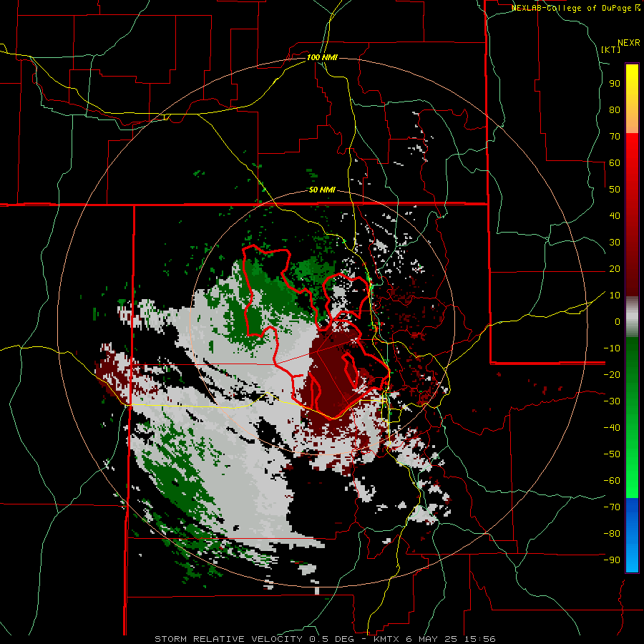Click the STORM RELATIVE VELOCITY caption text
Image resolution: width=644 pixels, height=644 pixels.
tap(228, 639)
